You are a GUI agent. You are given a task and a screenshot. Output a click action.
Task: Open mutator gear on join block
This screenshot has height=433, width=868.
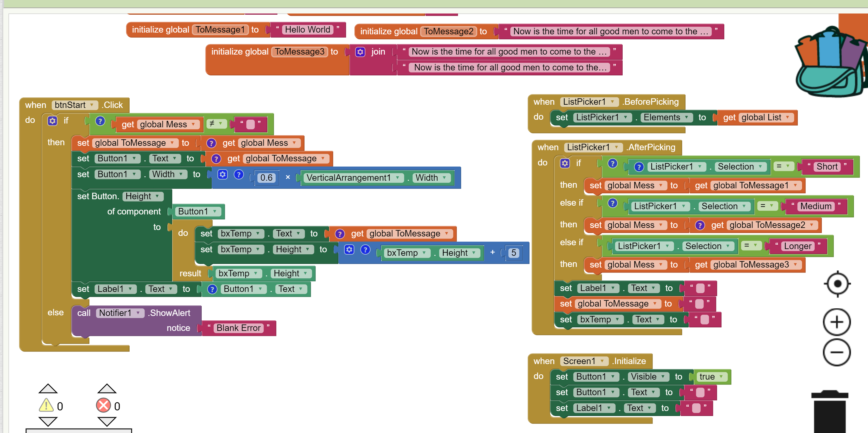point(360,52)
